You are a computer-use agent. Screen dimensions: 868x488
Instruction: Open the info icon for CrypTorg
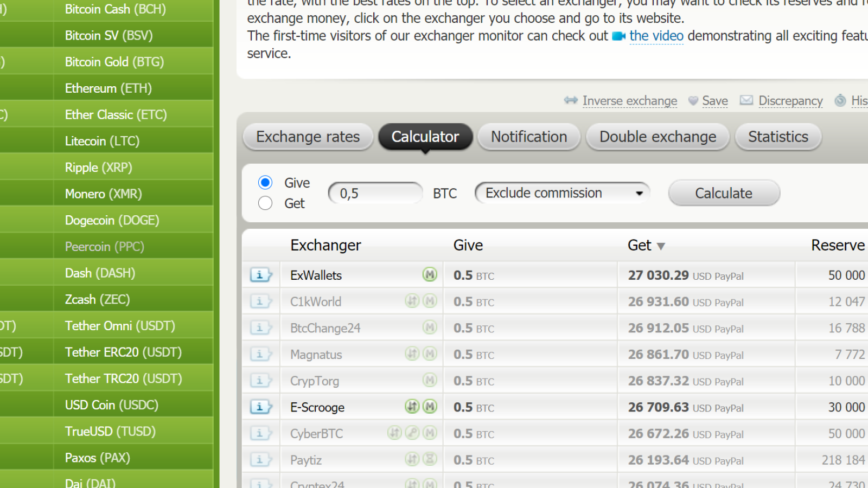261,381
